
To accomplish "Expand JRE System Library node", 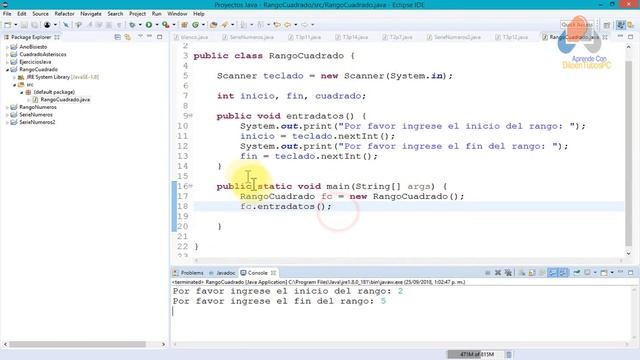I will [14, 77].
